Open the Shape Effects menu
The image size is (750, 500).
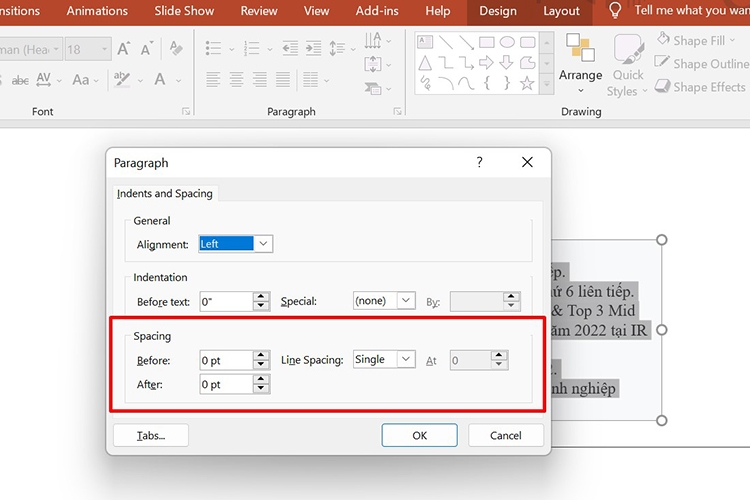[x=701, y=87]
